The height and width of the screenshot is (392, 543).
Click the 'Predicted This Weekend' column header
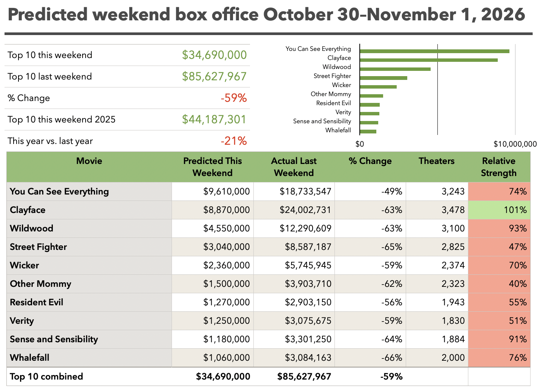[x=213, y=167]
